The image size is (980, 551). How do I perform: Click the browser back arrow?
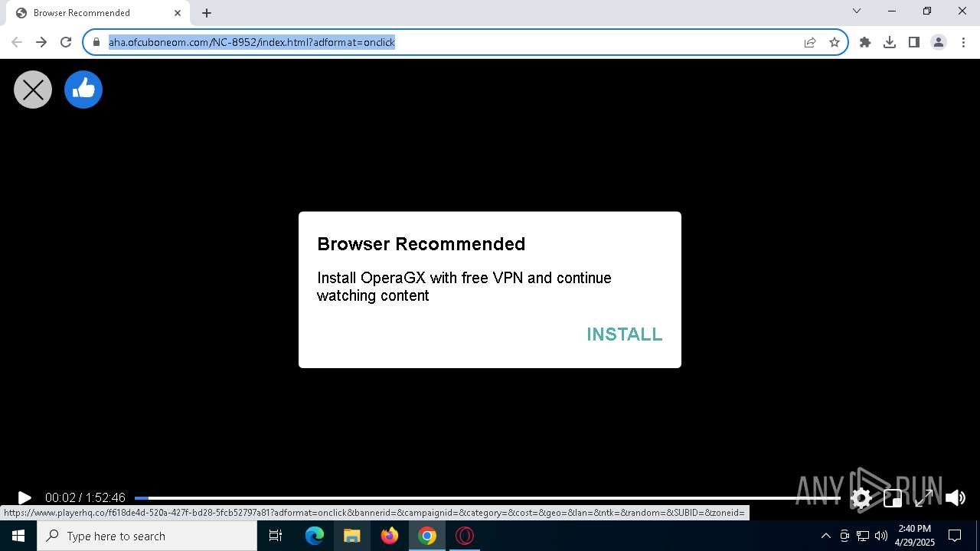(17, 42)
